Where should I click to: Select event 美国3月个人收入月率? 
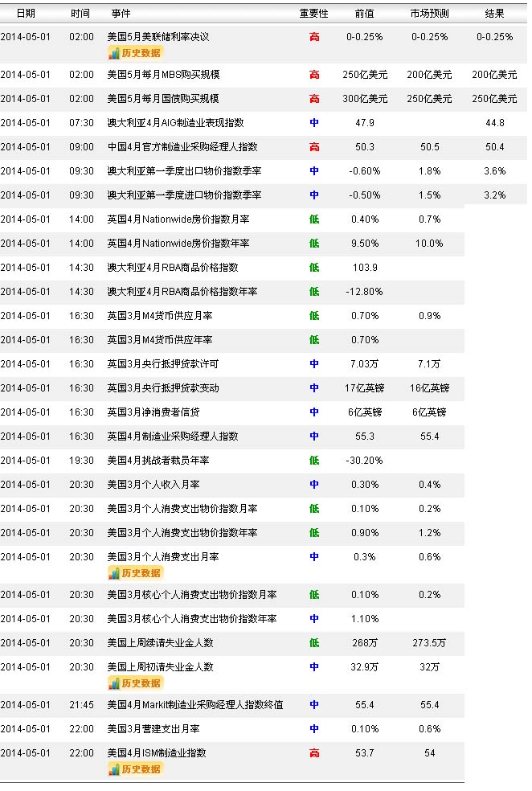tap(153, 485)
